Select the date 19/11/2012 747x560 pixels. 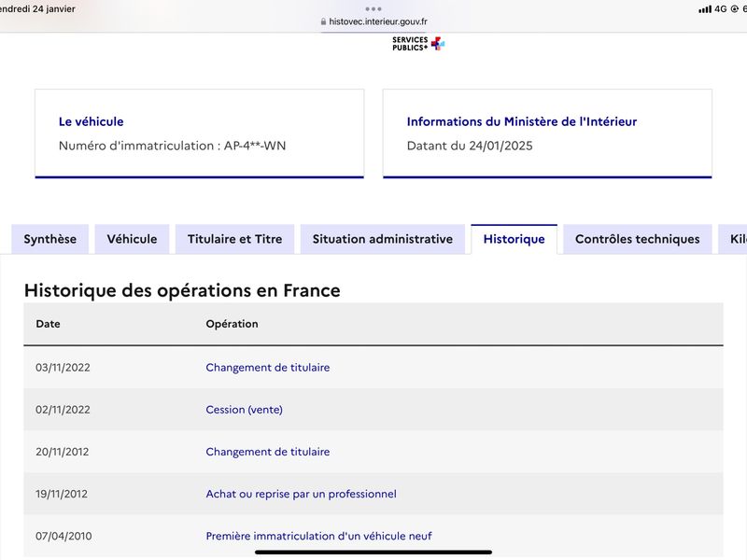[62, 494]
